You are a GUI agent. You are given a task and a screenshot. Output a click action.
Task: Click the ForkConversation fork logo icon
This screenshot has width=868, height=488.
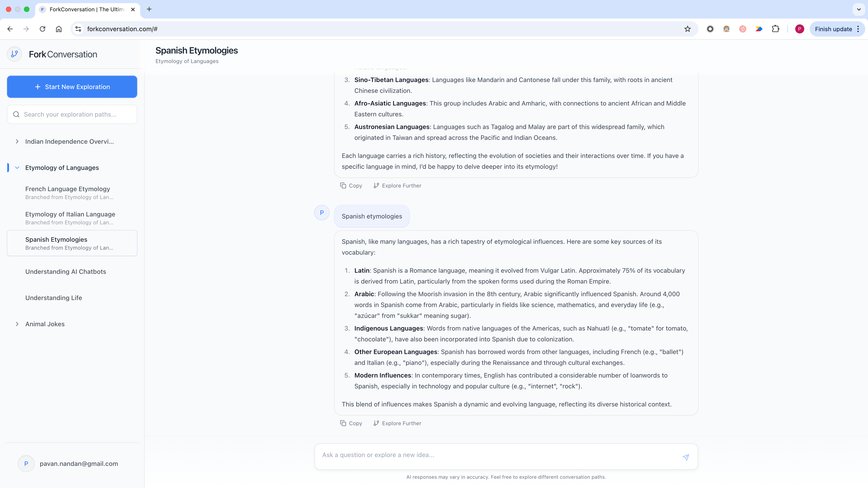click(x=14, y=54)
